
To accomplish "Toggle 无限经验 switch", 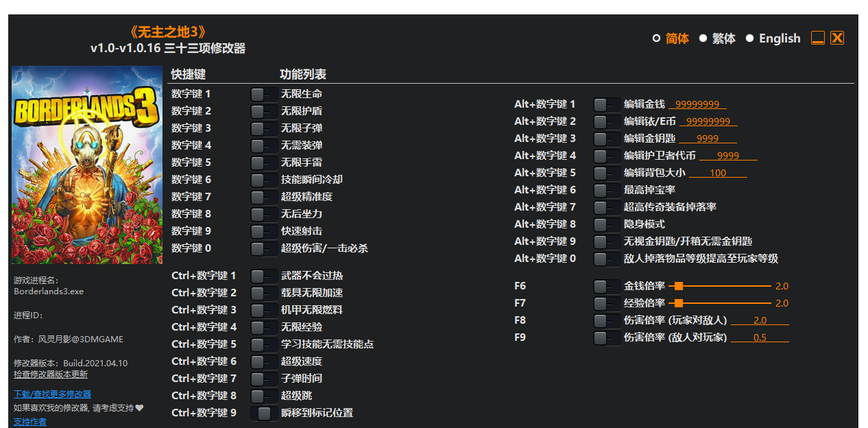I will click(x=264, y=327).
